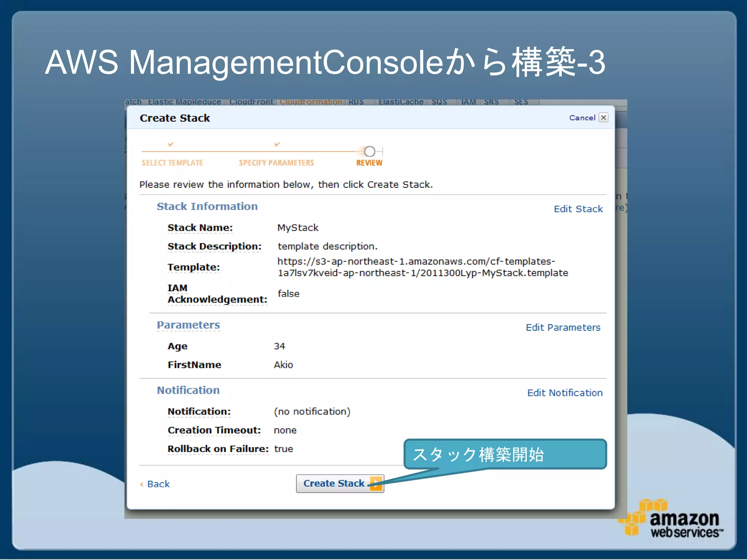Switch to the CloudFront tab
This screenshot has height=560, width=747.
click(251, 102)
